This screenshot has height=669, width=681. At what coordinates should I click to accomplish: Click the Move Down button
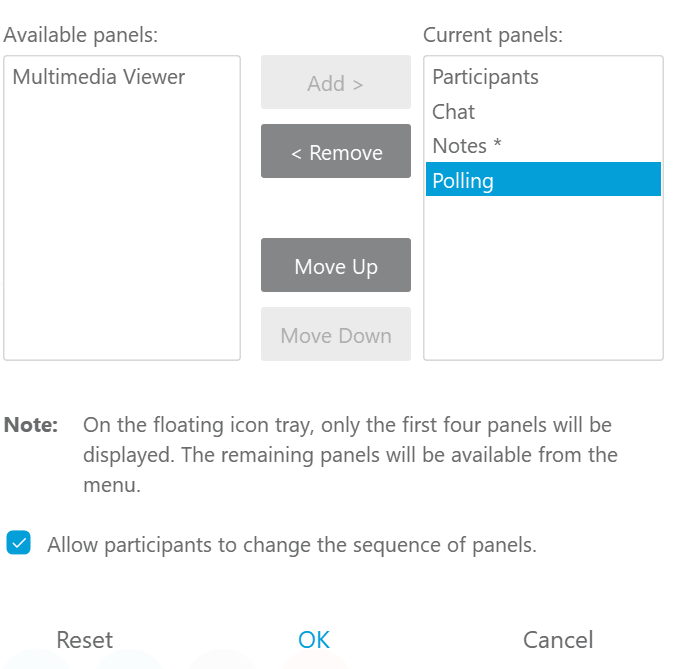(335, 335)
